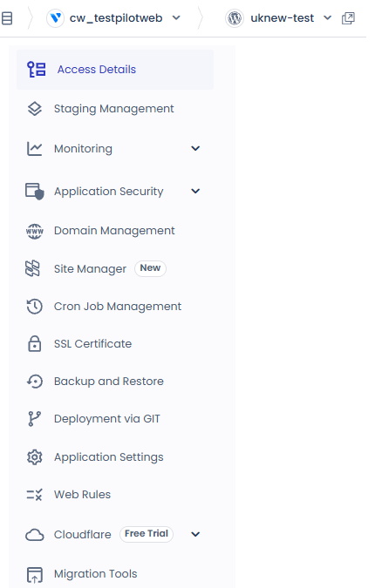Click the server list icon in breadcrumb
Viewport: 375px width, 588px height.
[x=7, y=18]
